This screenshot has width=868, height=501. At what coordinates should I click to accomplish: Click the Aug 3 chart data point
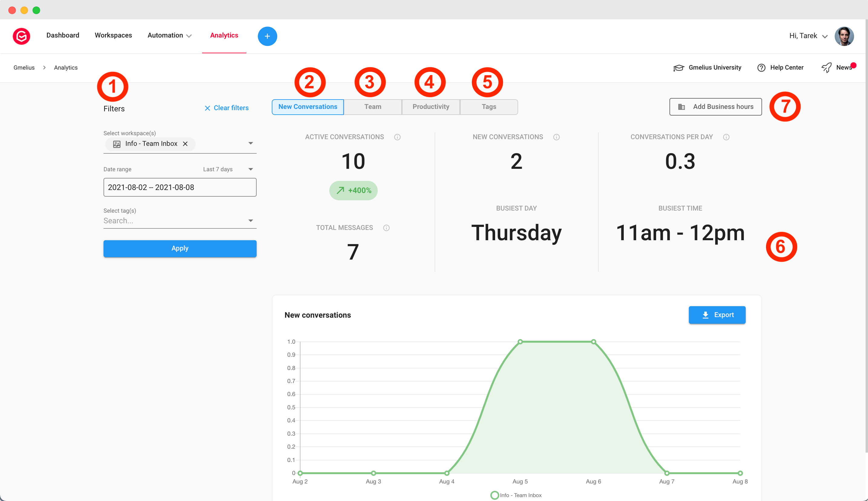click(x=373, y=473)
